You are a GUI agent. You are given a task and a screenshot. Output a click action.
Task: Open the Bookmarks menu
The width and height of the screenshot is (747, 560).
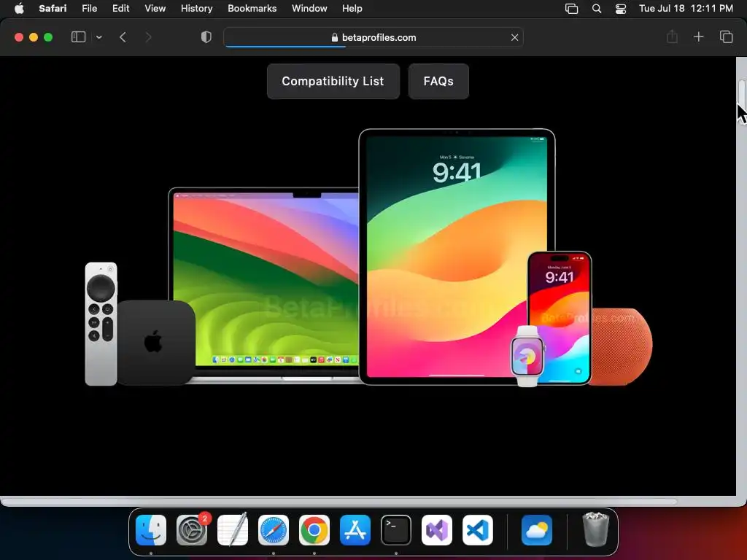point(252,8)
